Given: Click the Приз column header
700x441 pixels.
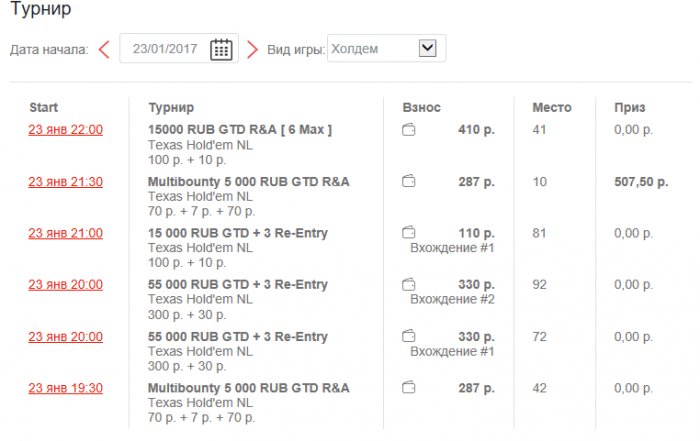Looking at the screenshot, I should click(630, 107).
